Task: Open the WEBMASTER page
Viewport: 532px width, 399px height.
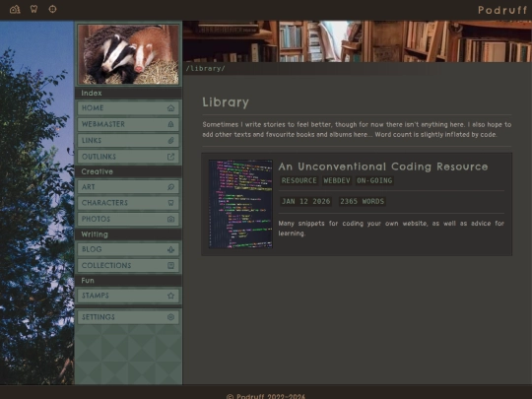Action: [x=128, y=124]
